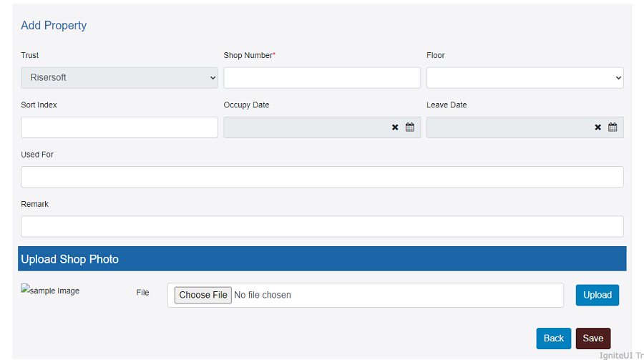This screenshot has height=360, width=644.
Task: Select the Occupy Date input box
Action: tap(306, 127)
